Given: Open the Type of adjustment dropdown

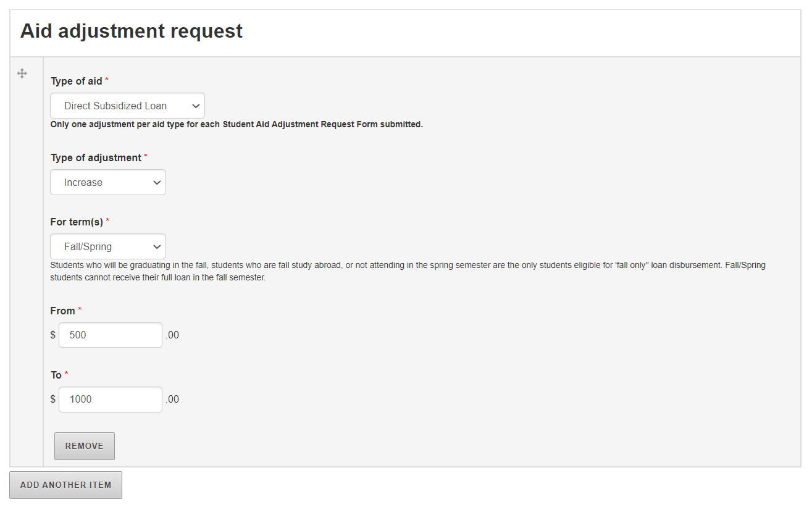Looking at the screenshot, I should (x=108, y=182).
